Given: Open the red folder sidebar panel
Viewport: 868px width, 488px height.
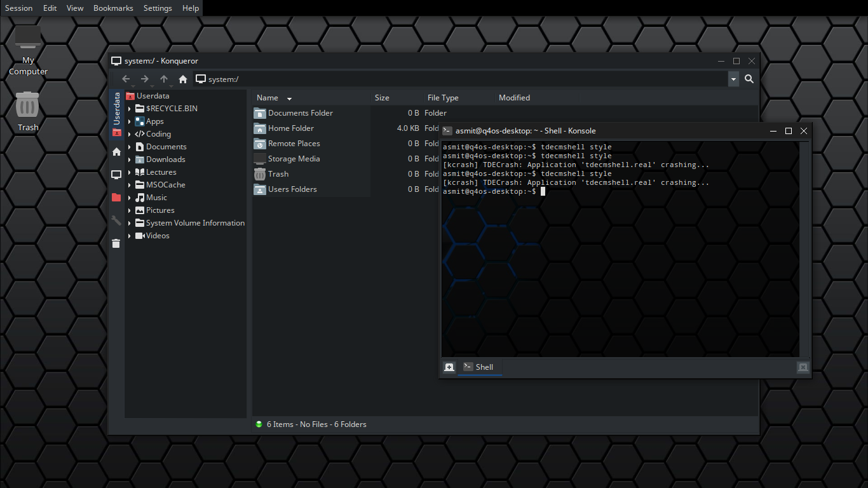Looking at the screenshot, I should click(116, 198).
